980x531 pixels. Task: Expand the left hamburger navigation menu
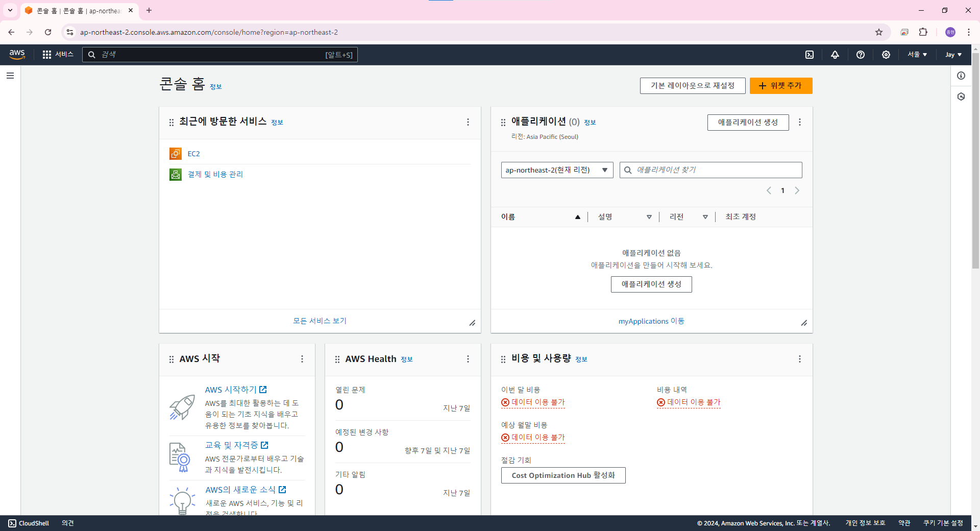(10, 76)
